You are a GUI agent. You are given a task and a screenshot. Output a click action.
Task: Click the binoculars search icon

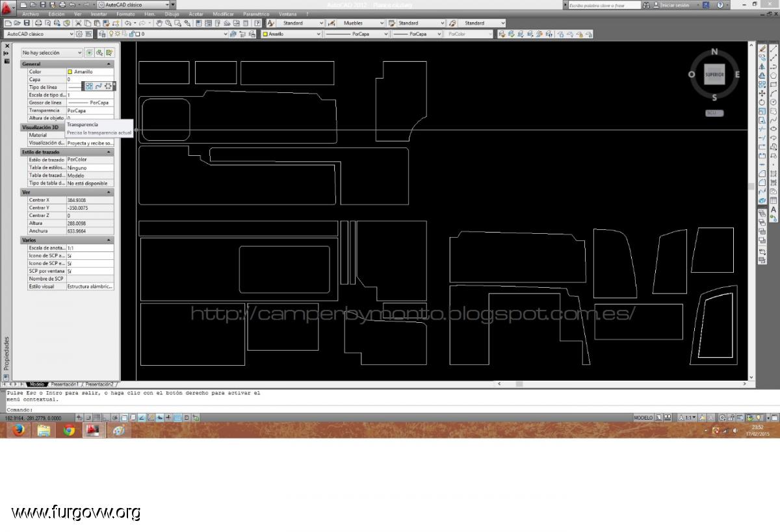point(646,5)
